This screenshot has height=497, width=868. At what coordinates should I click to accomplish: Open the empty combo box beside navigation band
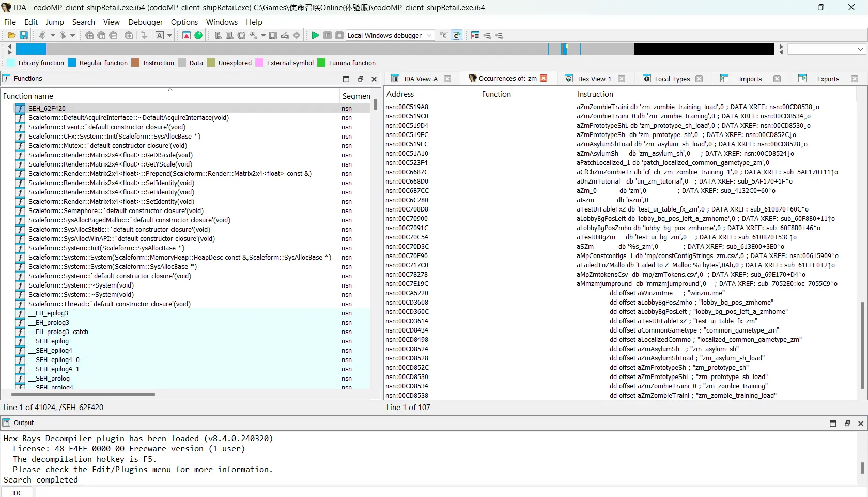tap(826, 49)
